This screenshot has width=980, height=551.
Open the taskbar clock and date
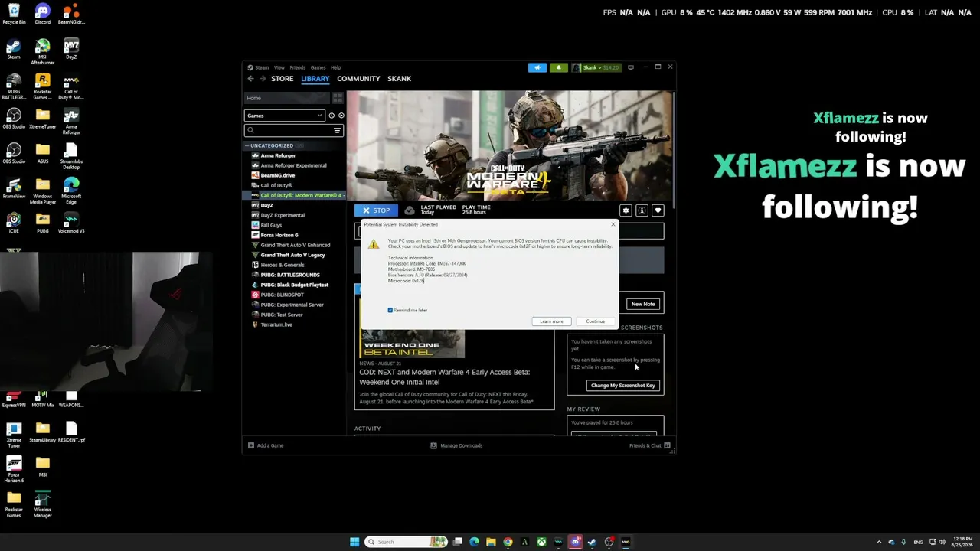point(963,542)
